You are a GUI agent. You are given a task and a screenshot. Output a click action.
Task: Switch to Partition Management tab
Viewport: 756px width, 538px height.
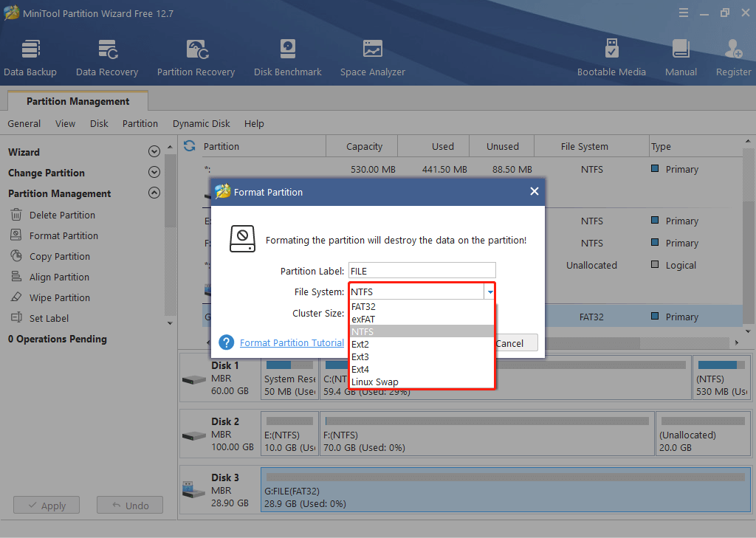click(78, 101)
